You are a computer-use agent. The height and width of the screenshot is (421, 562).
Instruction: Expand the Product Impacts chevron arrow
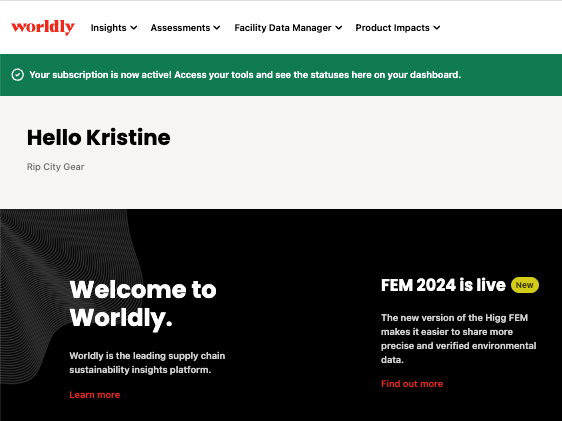click(x=437, y=28)
